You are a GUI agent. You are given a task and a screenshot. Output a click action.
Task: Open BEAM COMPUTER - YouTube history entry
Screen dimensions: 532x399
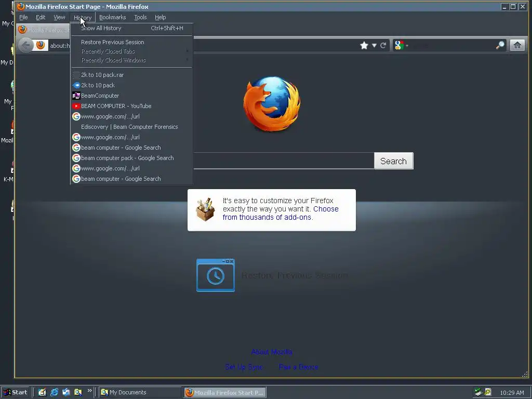pos(131,106)
